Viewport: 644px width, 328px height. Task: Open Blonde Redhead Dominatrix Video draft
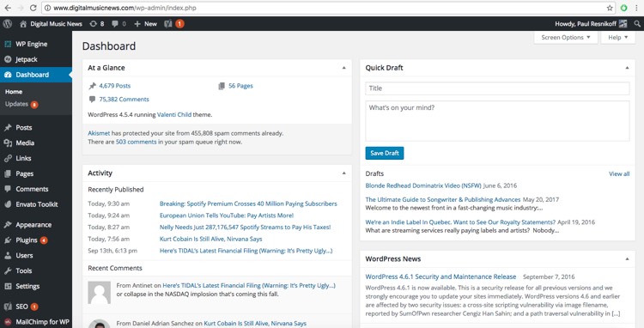[x=423, y=185]
